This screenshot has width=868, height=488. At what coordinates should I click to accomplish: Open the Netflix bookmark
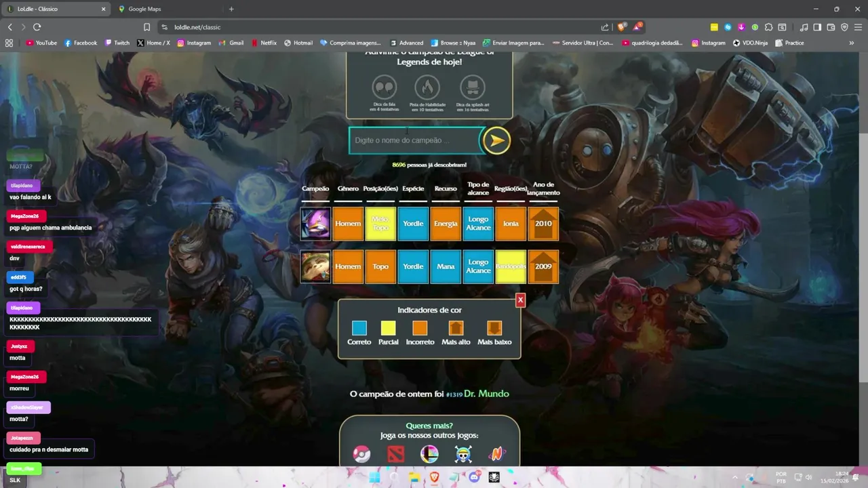coord(263,43)
